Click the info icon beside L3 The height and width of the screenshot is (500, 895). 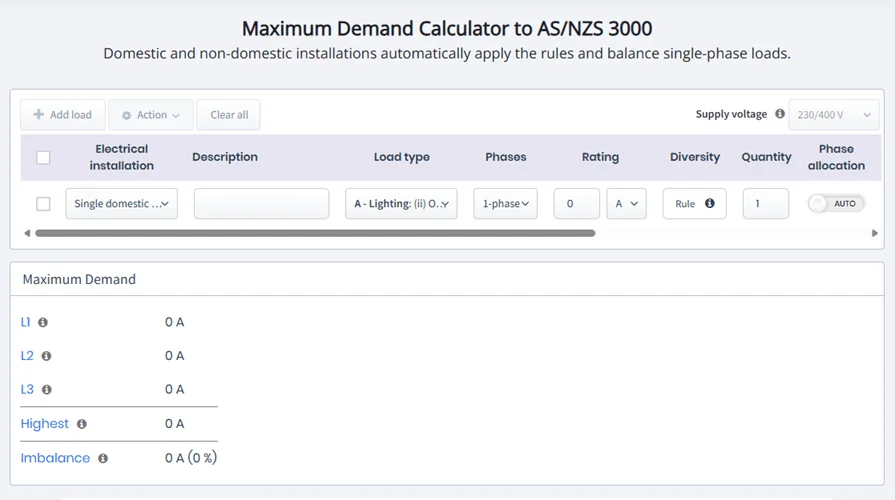click(x=46, y=390)
